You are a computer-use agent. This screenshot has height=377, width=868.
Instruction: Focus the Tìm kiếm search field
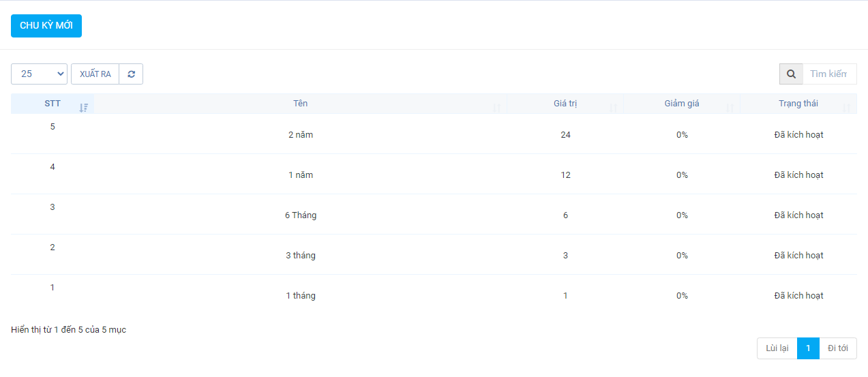pos(829,74)
